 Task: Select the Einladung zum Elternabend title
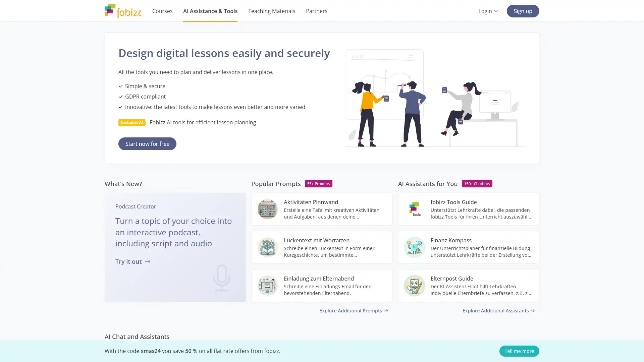click(x=319, y=279)
